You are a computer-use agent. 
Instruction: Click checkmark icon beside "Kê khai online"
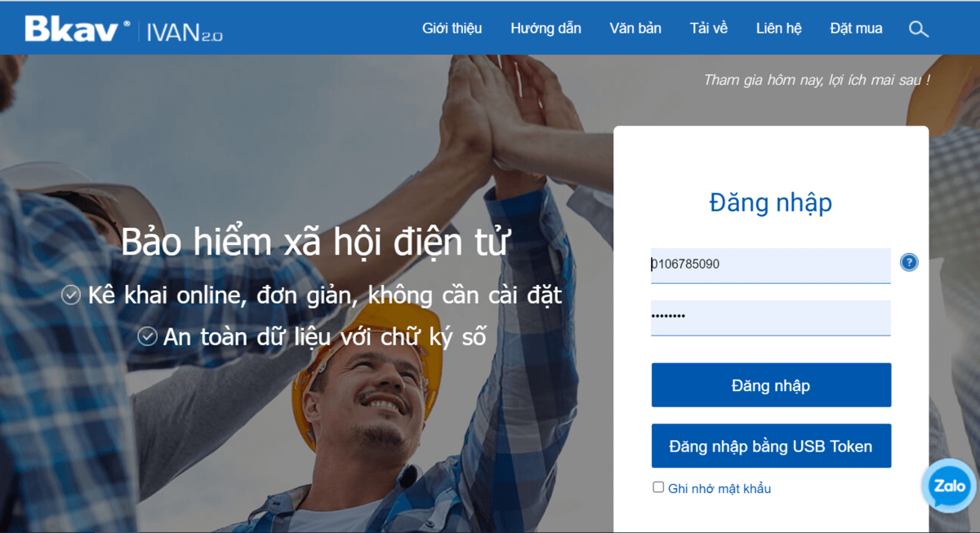[71, 295]
